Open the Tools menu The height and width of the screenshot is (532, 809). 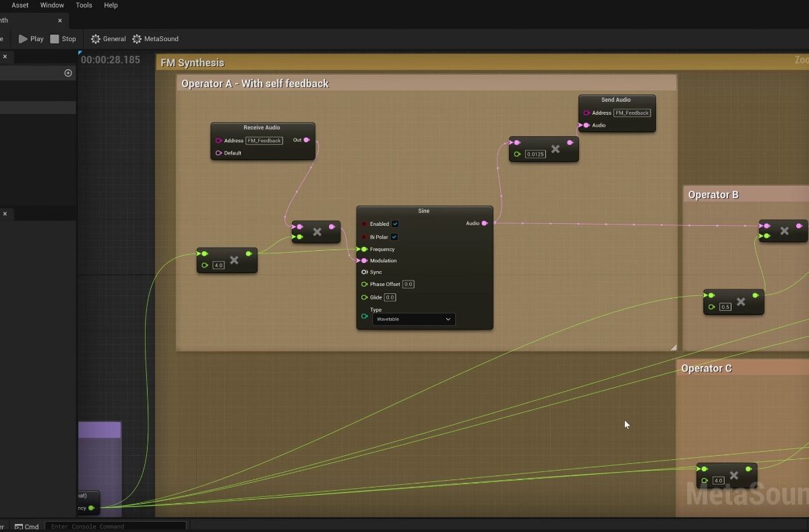point(84,5)
